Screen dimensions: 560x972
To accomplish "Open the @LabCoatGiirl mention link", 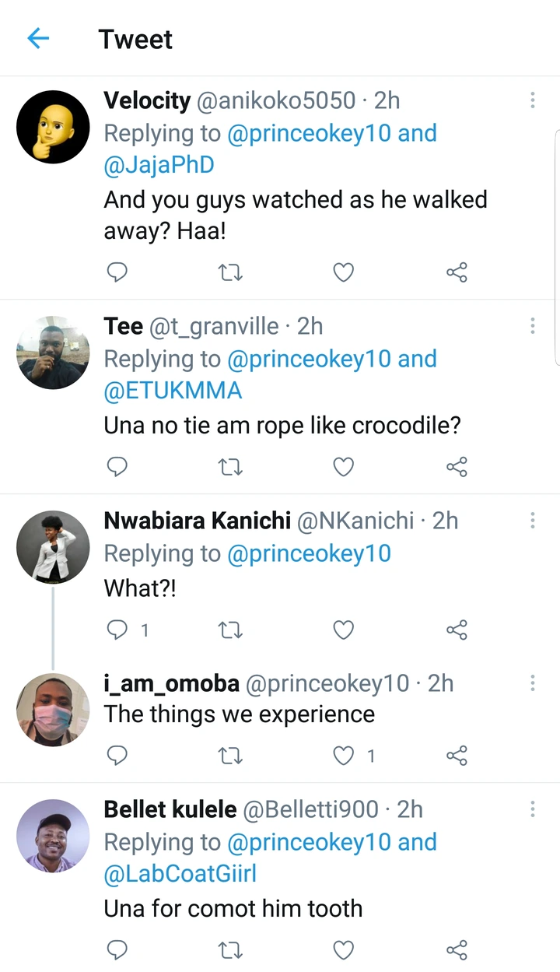I will click(180, 874).
